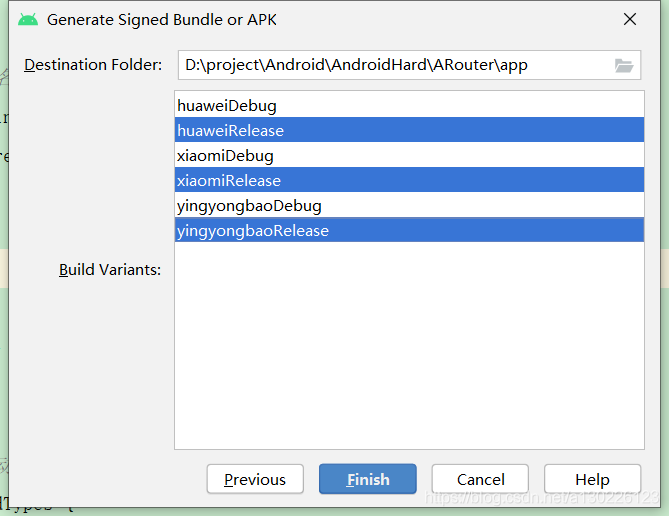
Task: Click the blog.csdn.net watermark link
Action: pyautogui.click(x=542, y=497)
